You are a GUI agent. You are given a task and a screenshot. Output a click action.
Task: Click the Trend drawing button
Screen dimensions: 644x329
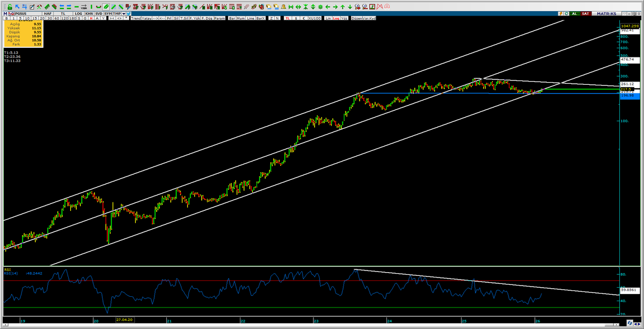[x=136, y=18]
